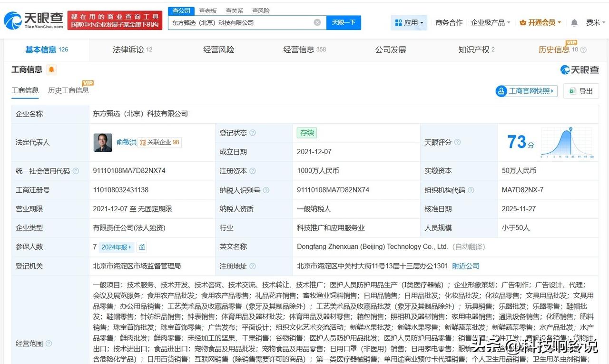The image size is (609, 364).
Task: Open the 经营风险 tab
Action: (218, 49)
